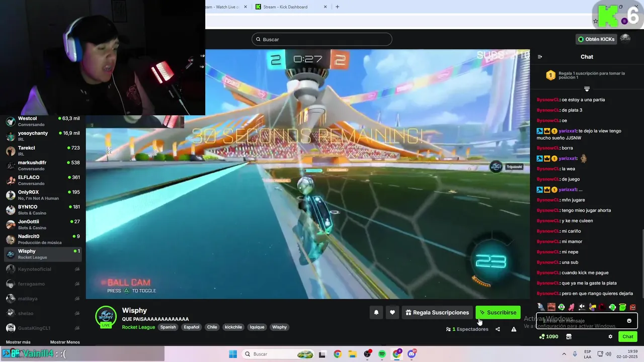
Task: Expand sidebar list with Mostrar más
Action: pyautogui.click(x=18, y=342)
